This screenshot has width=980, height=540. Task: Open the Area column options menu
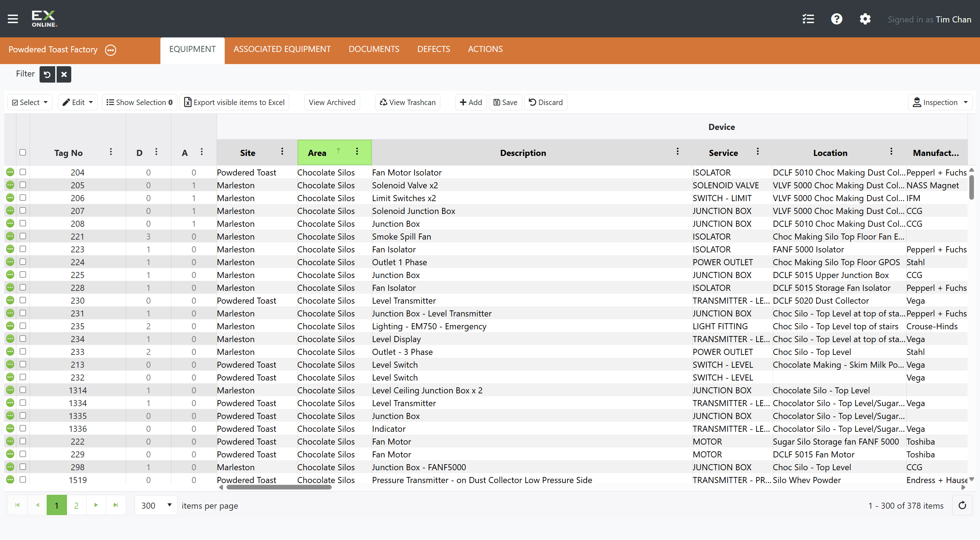click(357, 152)
